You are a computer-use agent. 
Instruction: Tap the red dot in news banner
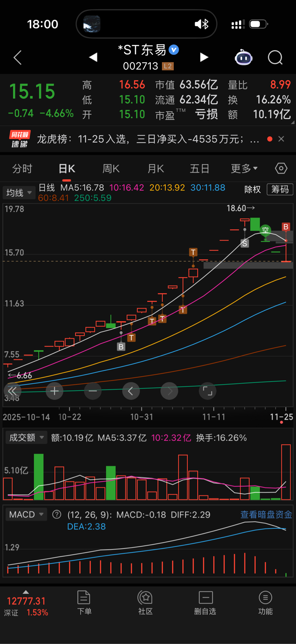(x=270, y=139)
